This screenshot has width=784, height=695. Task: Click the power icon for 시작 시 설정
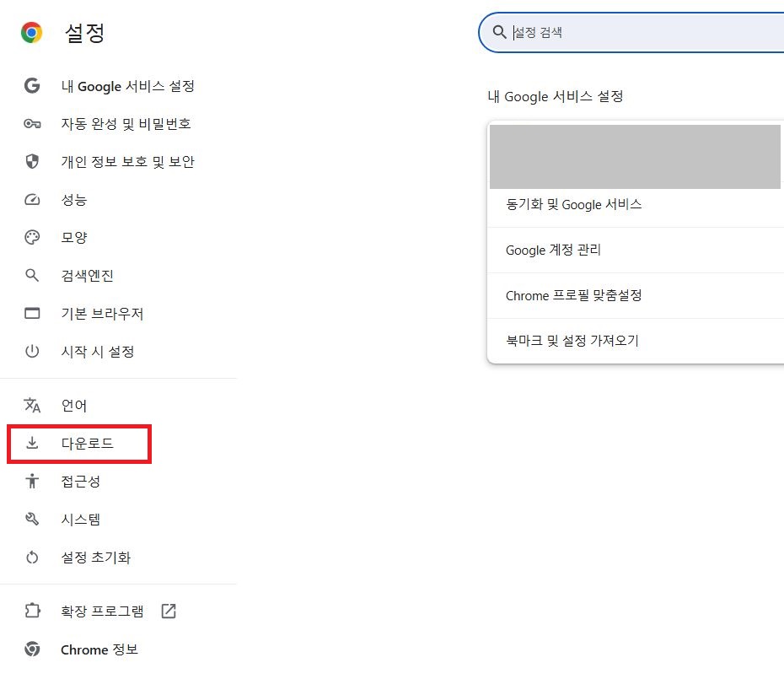pyautogui.click(x=32, y=351)
